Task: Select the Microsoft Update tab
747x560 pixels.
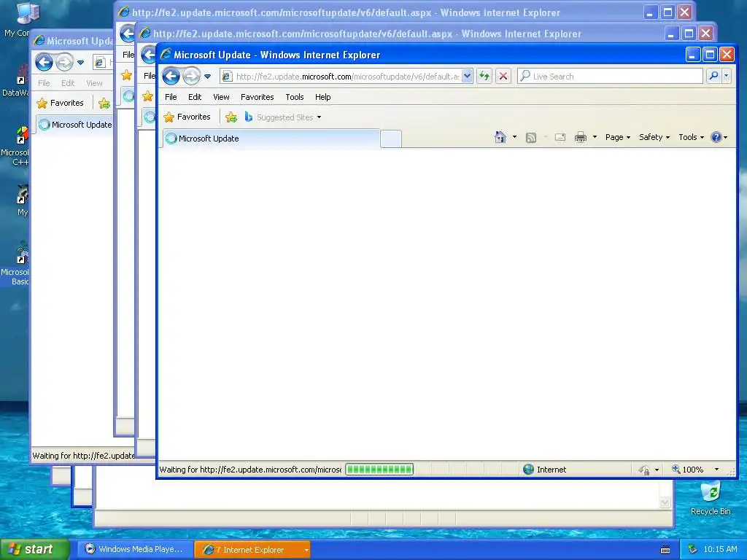Action: [271, 139]
